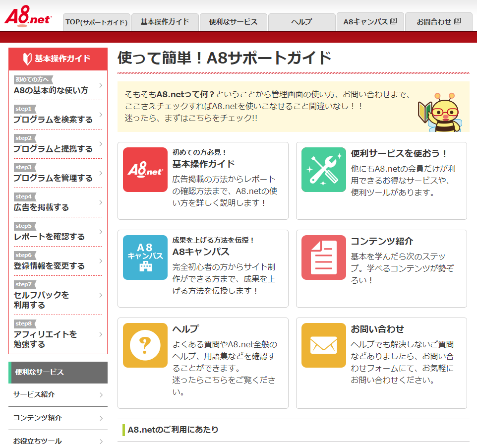477x448 pixels.
Task: Click the step5 badge label
Action: [25, 226]
